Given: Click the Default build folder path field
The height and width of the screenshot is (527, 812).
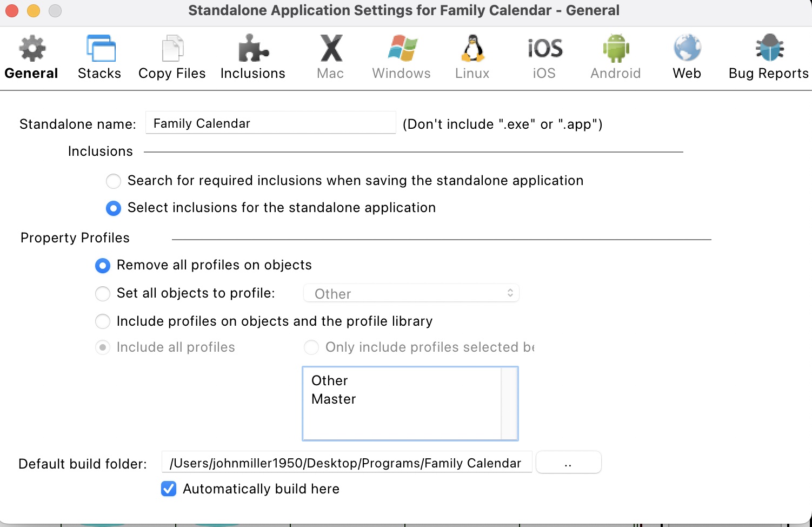Looking at the screenshot, I should 346,463.
